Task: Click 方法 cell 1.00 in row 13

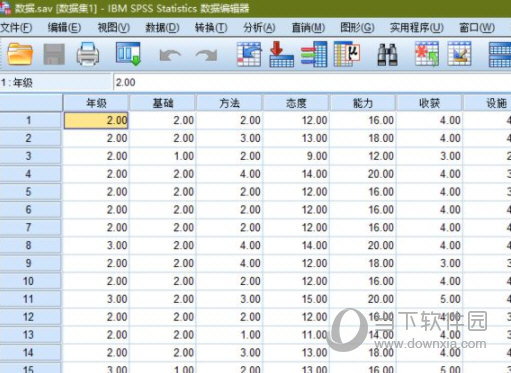Action: [229, 335]
